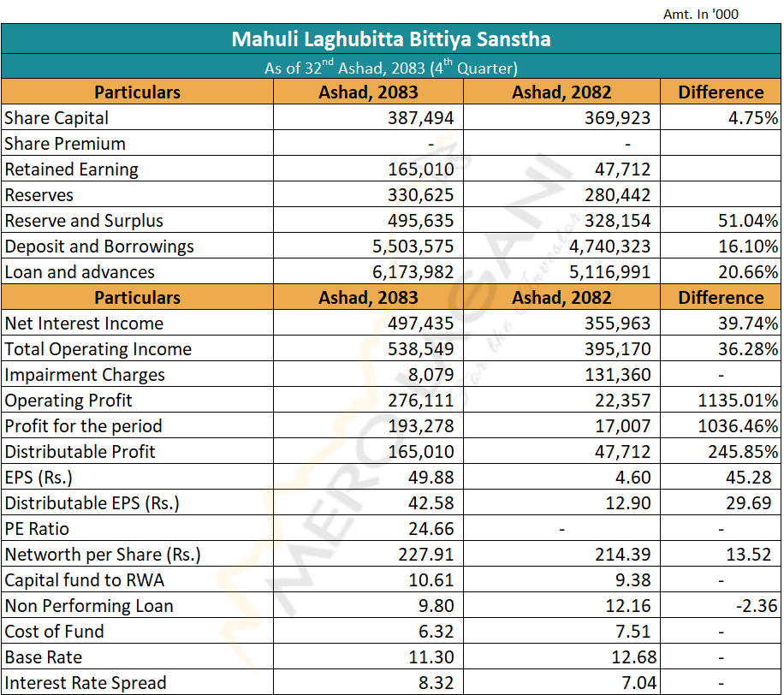
Task: Select the PE Ratio value 24.66
Action: [431, 529]
